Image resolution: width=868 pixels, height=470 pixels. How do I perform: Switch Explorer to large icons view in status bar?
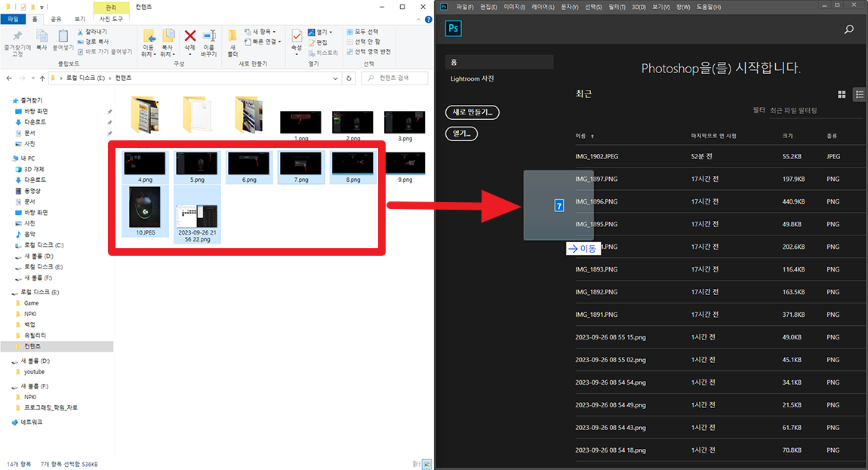426,465
